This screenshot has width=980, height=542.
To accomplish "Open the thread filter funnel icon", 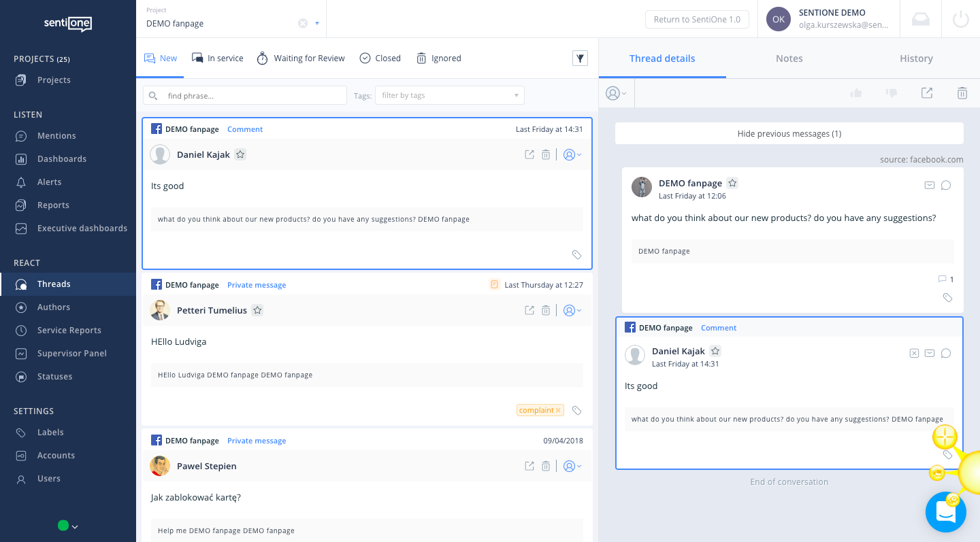I will [580, 58].
